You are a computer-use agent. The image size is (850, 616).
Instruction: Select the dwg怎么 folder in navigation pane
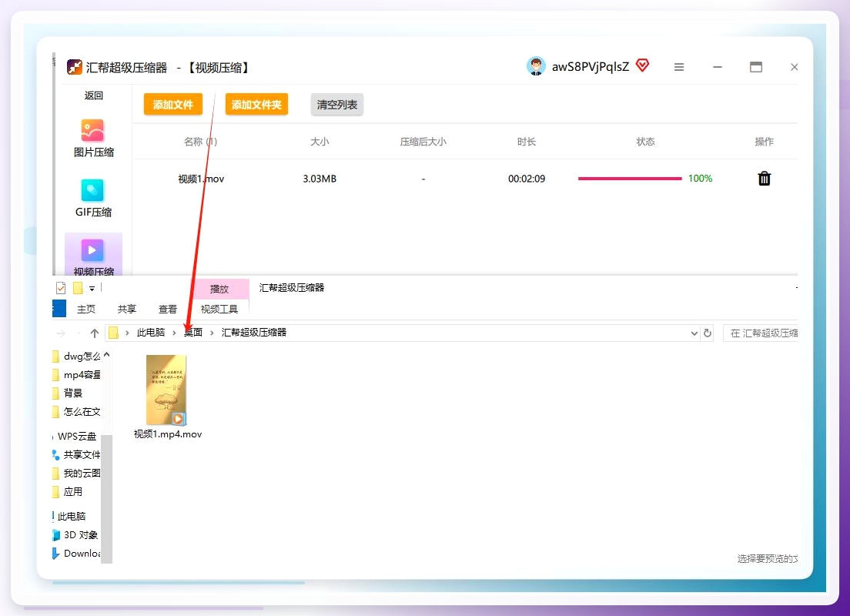[x=76, y=357]
